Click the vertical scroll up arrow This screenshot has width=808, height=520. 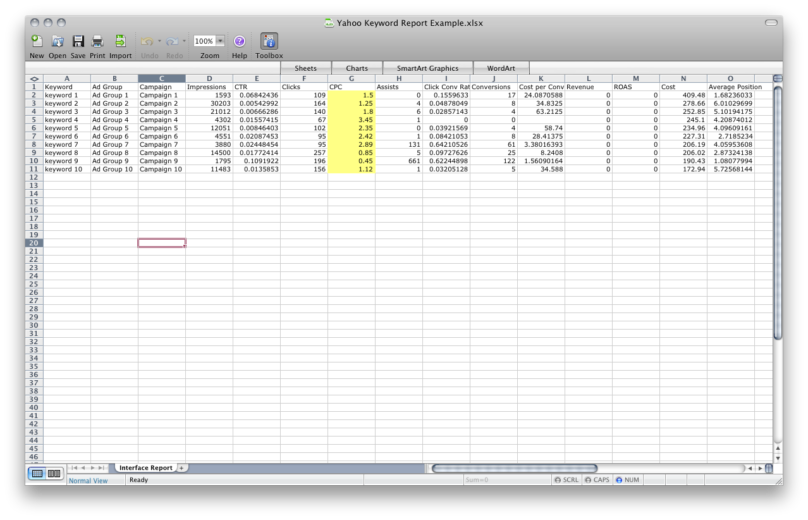(778, 448)
